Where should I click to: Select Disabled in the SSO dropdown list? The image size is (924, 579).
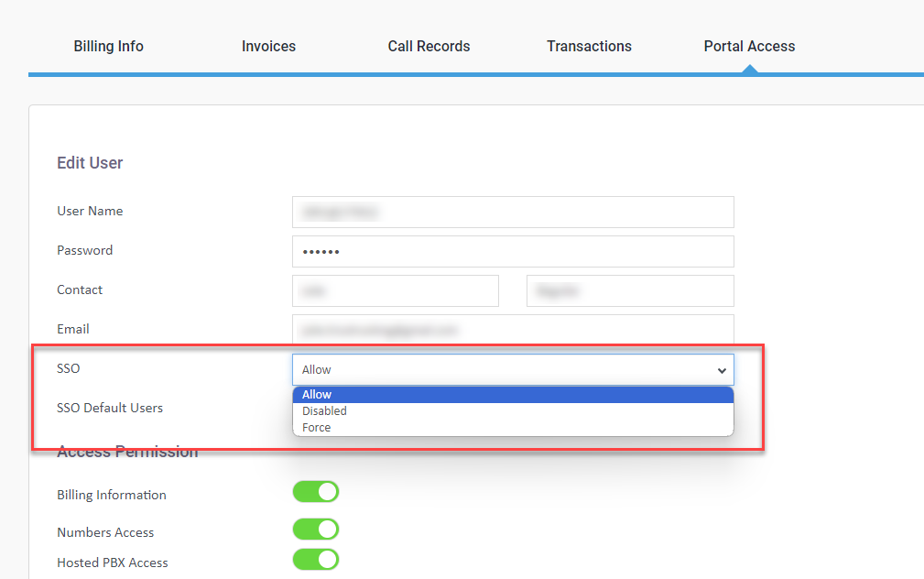click(324, 411)
